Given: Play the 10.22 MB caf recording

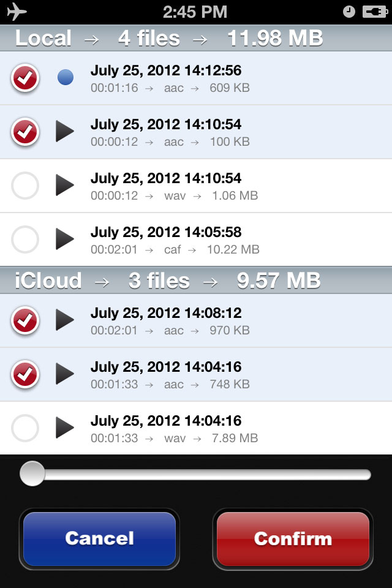Looking at the screenshot, I should coord(65,239).
